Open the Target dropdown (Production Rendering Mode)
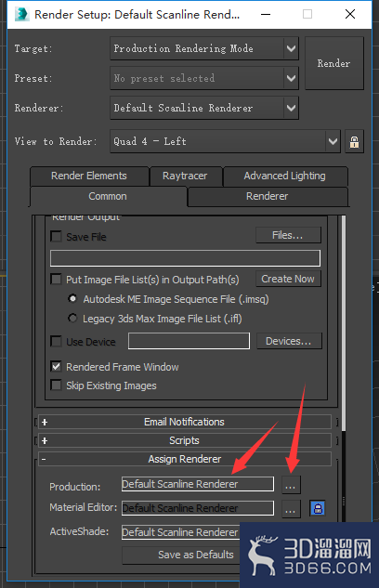Viewport: 379px width, 588px height. 204,48
